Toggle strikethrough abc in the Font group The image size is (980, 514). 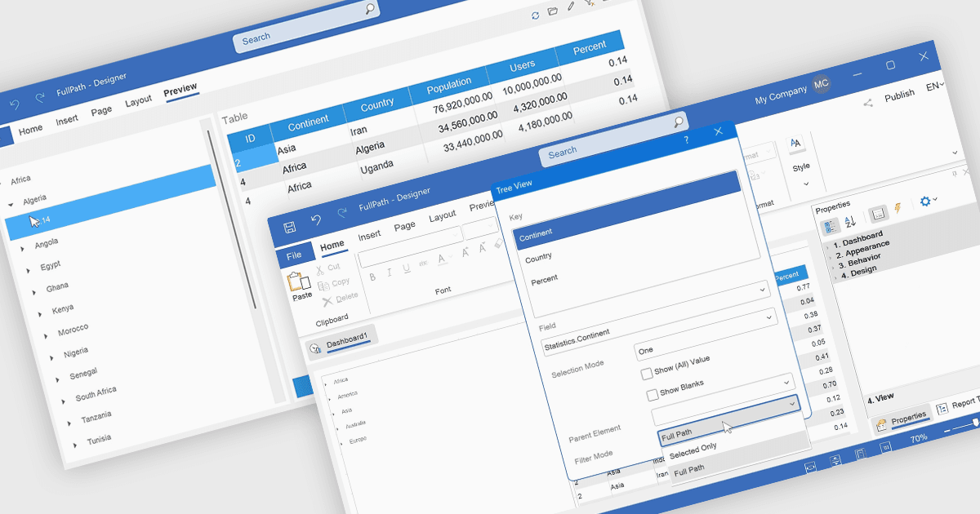(x=423, y=264)
